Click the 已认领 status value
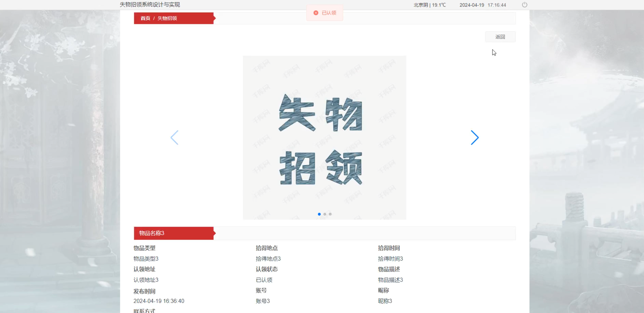 pos(264,280)
